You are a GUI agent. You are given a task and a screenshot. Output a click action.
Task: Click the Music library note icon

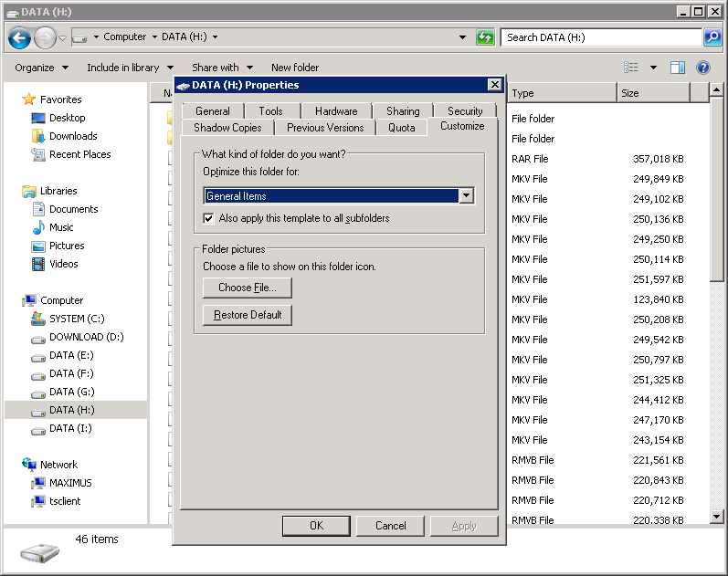(x=38, y=227)
